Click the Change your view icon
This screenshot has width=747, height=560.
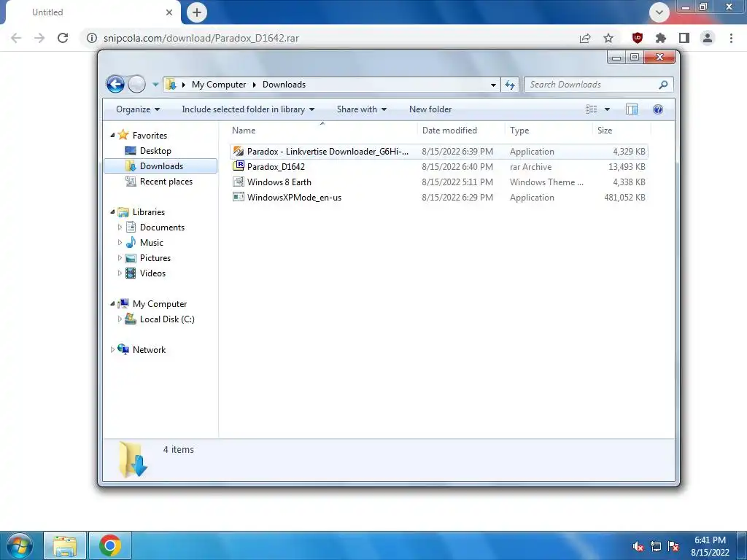coord(591,109)
